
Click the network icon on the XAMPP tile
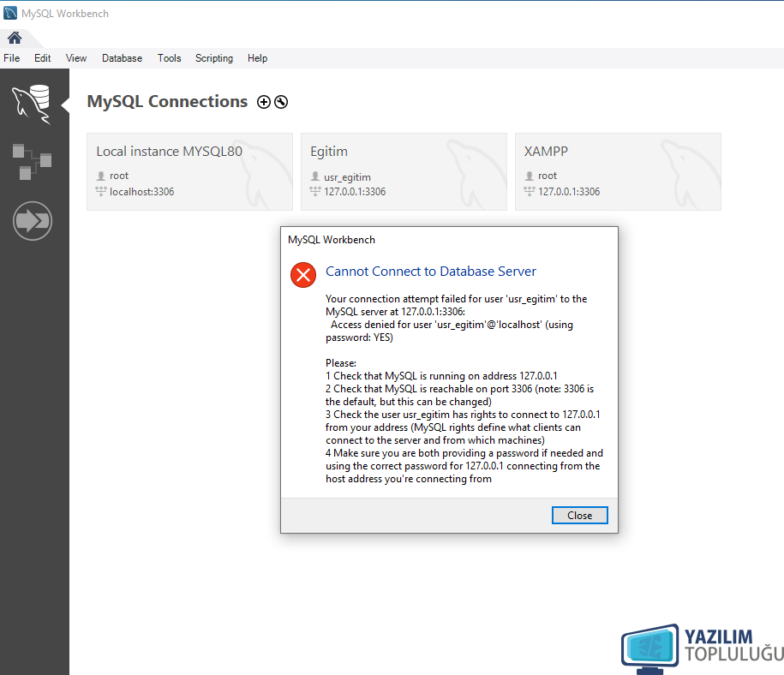530,191
